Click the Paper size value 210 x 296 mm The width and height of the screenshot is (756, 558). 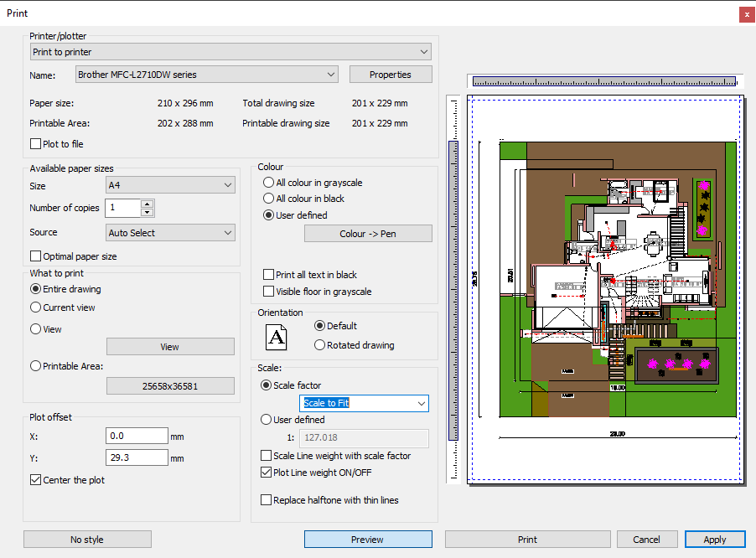[x=185, y=103]
